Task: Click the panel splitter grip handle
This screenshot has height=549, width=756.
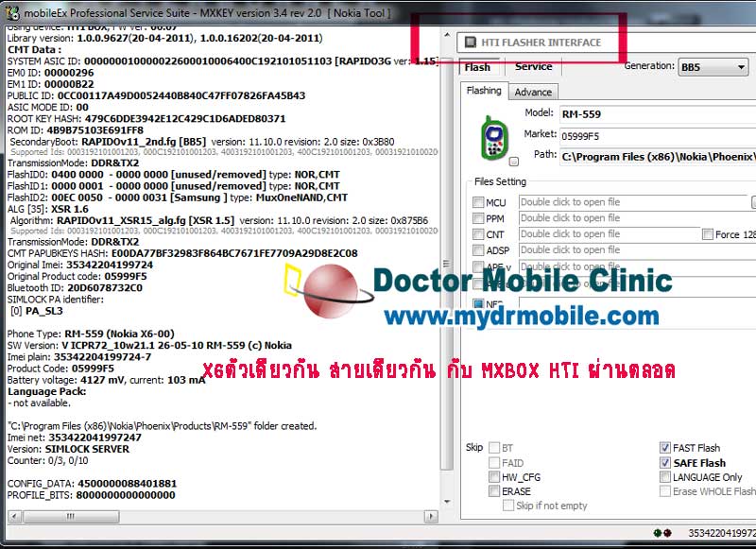Action: (446, 264)
